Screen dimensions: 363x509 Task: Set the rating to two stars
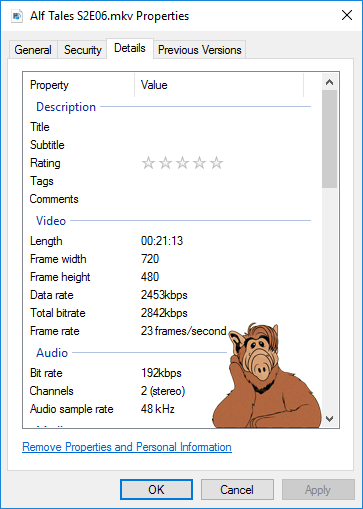click(x=165, y=163)
